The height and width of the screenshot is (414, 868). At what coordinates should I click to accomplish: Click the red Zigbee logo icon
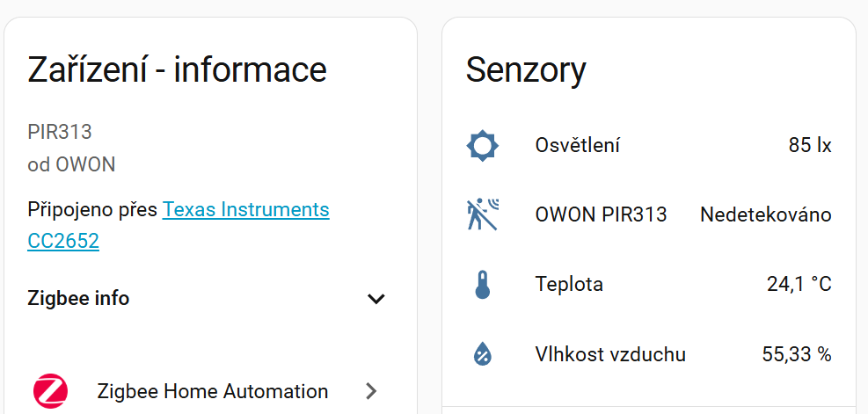[50, 391]
